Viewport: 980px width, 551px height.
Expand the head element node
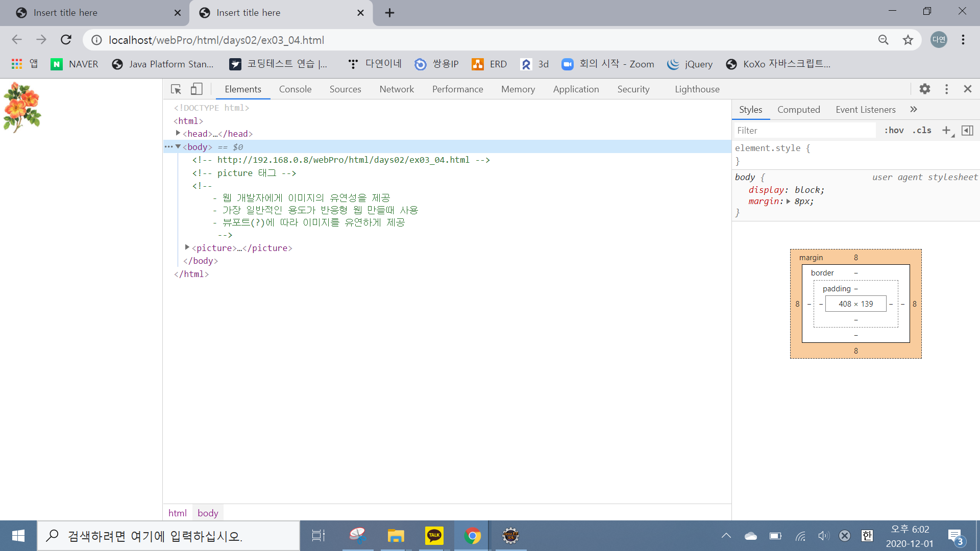point(178,133)
